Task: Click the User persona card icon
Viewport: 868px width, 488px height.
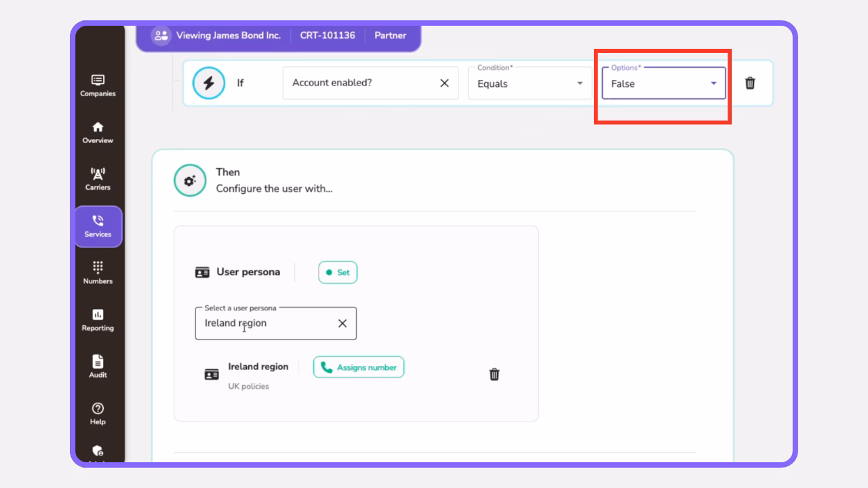Action: coord(202,272)
